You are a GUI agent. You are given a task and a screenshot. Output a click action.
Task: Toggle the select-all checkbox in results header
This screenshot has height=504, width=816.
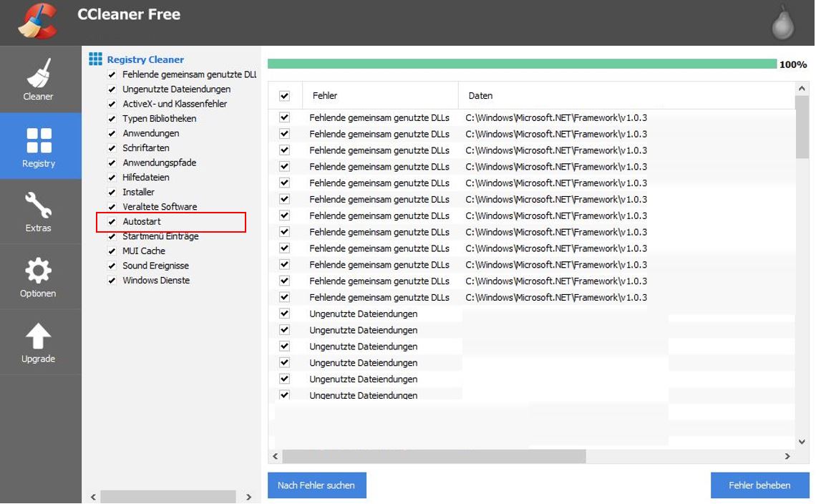pyautogui.click(x=284, y=96)
